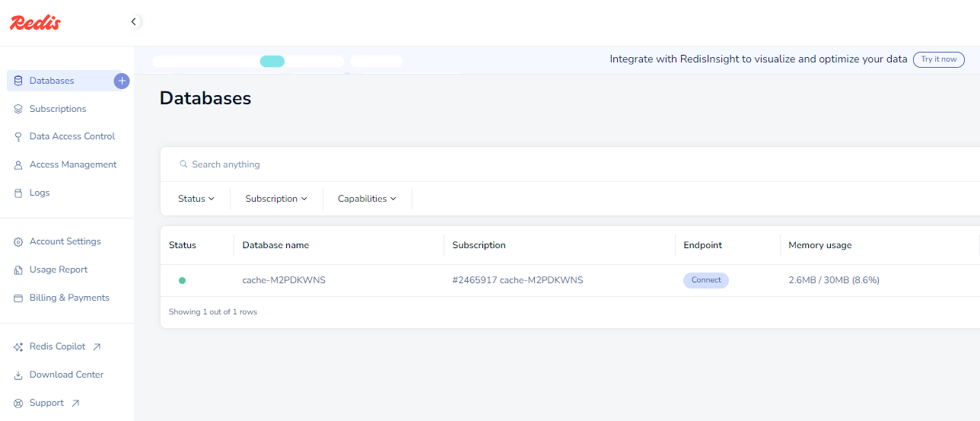Click the Subscription column header
980x421 pixels.
click(x=479, y=245)
